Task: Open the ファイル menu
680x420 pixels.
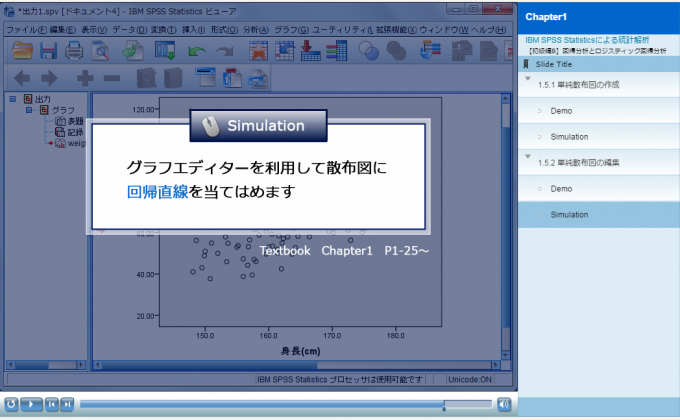Action: click(x=26, y=30)
